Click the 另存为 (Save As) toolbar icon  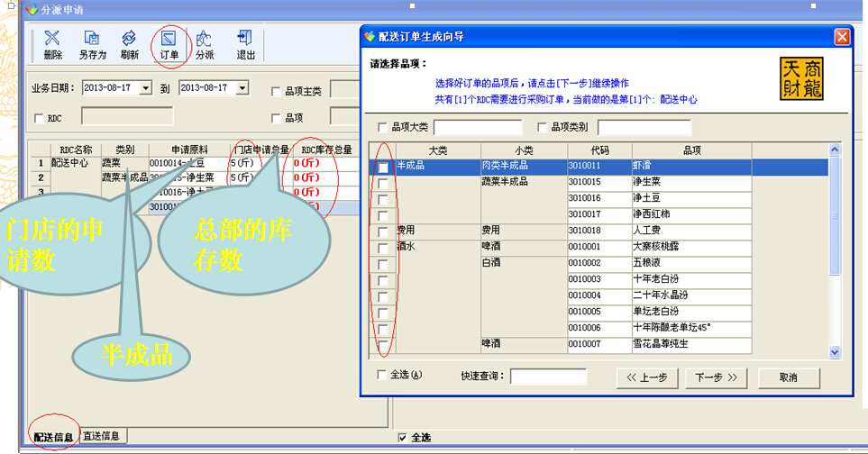click(91, 43)
